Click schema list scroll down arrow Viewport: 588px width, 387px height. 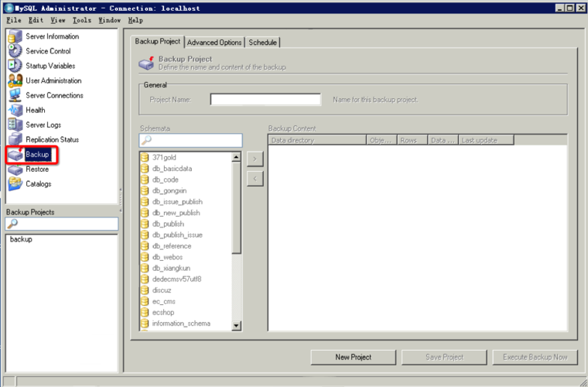click(236, 326)
